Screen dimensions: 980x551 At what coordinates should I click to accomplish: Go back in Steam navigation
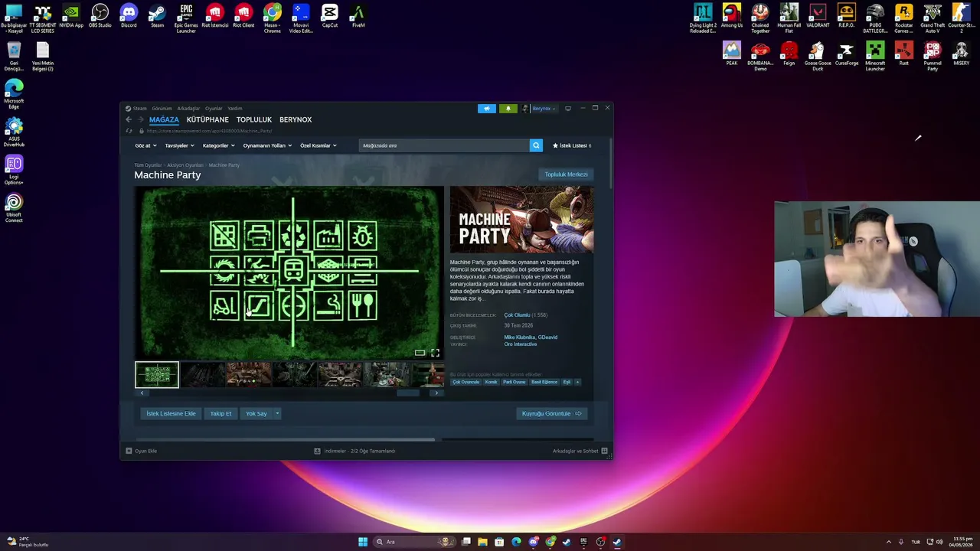(x=129, y=120)
